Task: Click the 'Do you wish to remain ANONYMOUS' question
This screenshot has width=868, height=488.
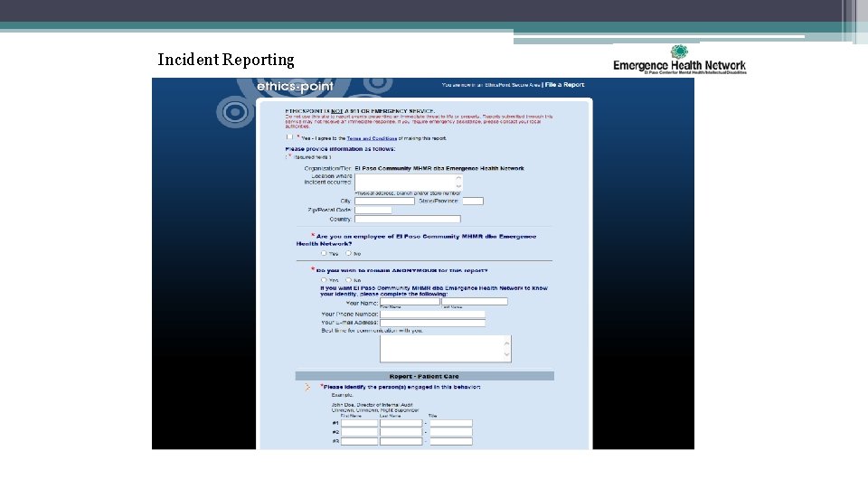Action: tap(401, 270)
